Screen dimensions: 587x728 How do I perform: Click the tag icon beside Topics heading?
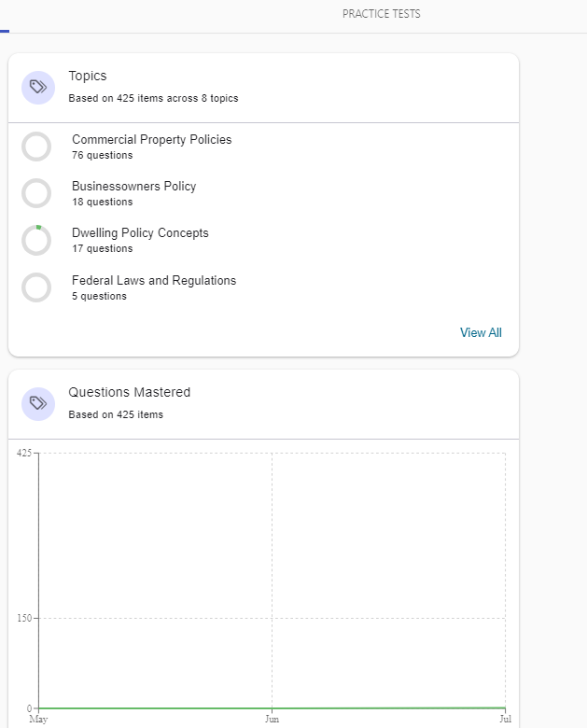pyautogui.click(x=38, y=88)
